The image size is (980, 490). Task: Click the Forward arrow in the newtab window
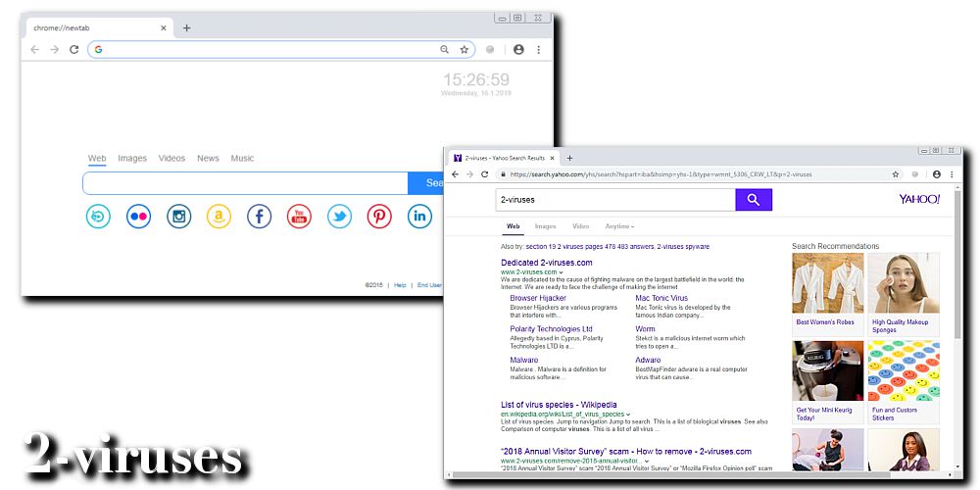[54, 49]
